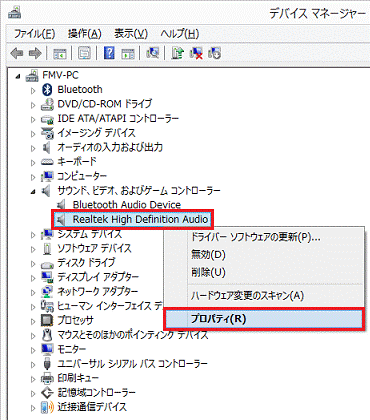Click the Back arrow toolbar icon
370x420 pixels.
pos(17,53)
